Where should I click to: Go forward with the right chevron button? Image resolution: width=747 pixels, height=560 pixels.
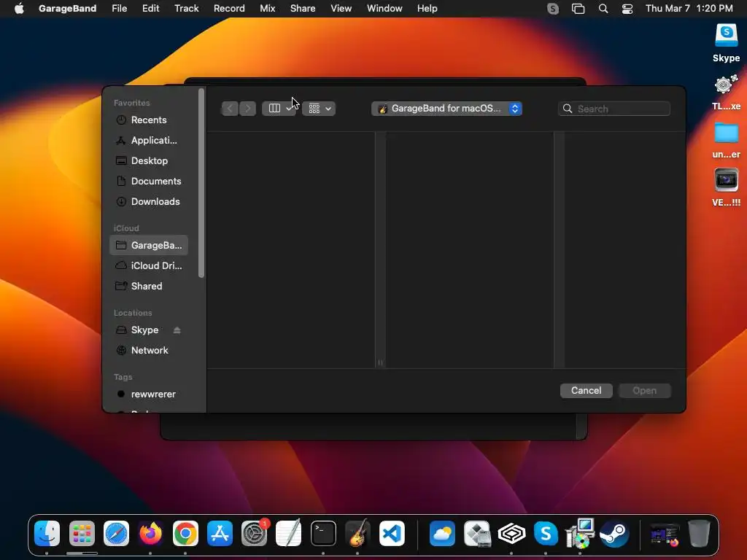pyautogui.click(x=248, y=109)
